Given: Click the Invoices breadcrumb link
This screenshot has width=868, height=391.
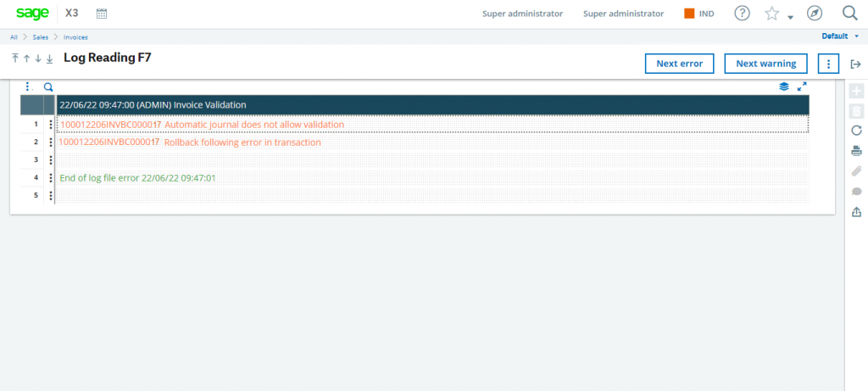Looking at the screenshot, I should (75, 37).
